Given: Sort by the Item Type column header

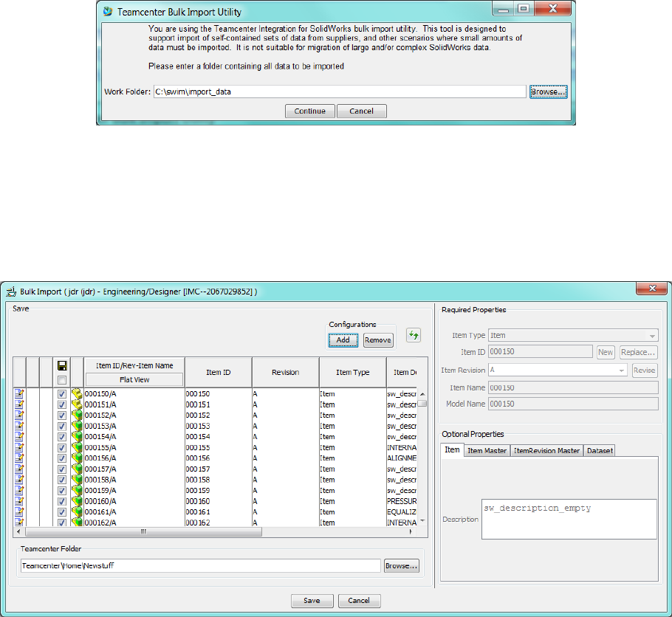Looking at the screenshot, I should click(x=353, y=373).
